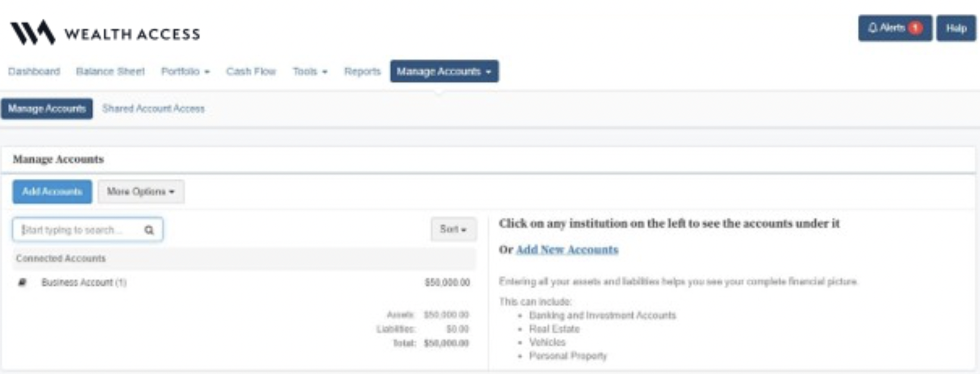
Task: Open the Alerts bell notifications
Action: click(x=895, y=28)
